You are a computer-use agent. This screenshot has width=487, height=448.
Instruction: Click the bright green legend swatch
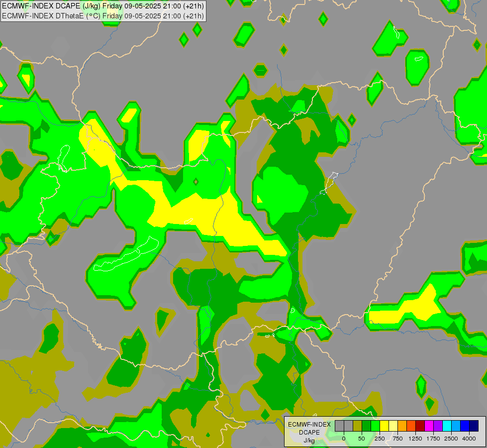(x=375, y=426)
